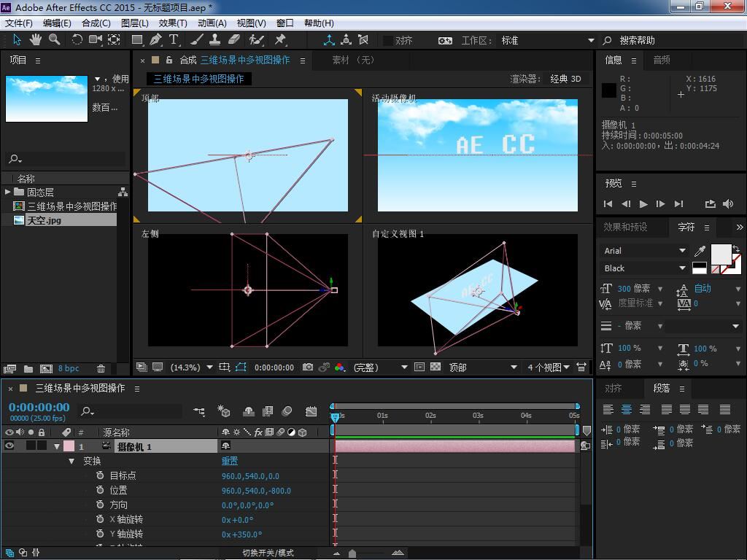Screen dimensions: 747x560
Task: Open the composition mini-flowchart icon
Action: pos(199,411)
